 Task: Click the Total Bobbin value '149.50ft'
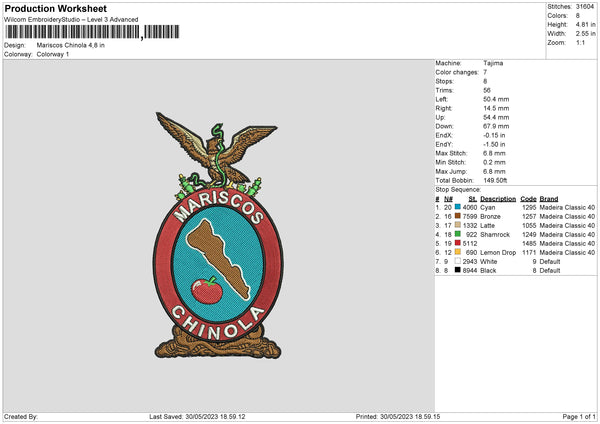pos(495,180)
